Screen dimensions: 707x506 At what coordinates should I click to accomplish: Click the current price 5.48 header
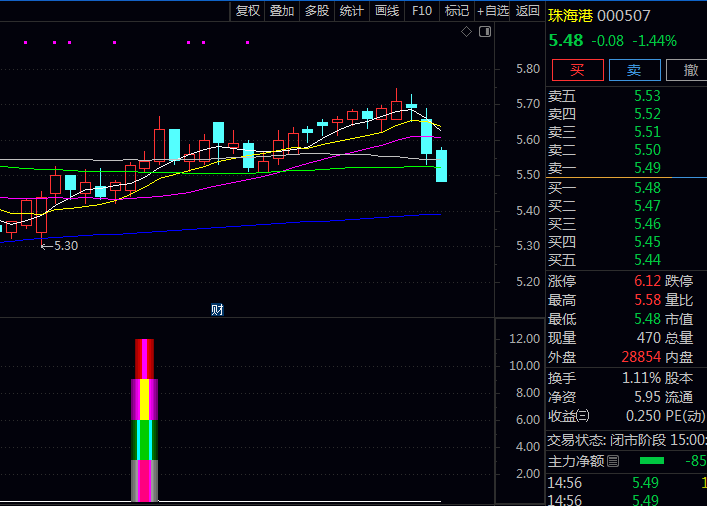tap(566, 41)
